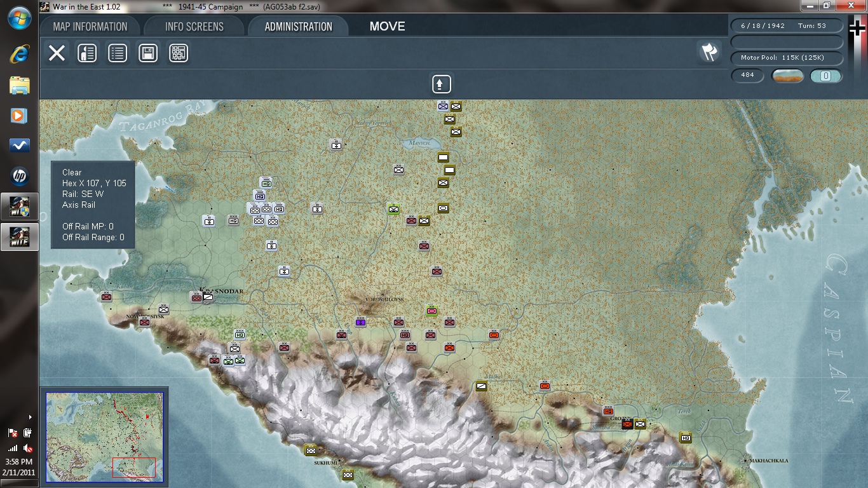Screen dimensions: 868x488
Task: Click the X exit icon in toolbar
Action: click(57, 53)
